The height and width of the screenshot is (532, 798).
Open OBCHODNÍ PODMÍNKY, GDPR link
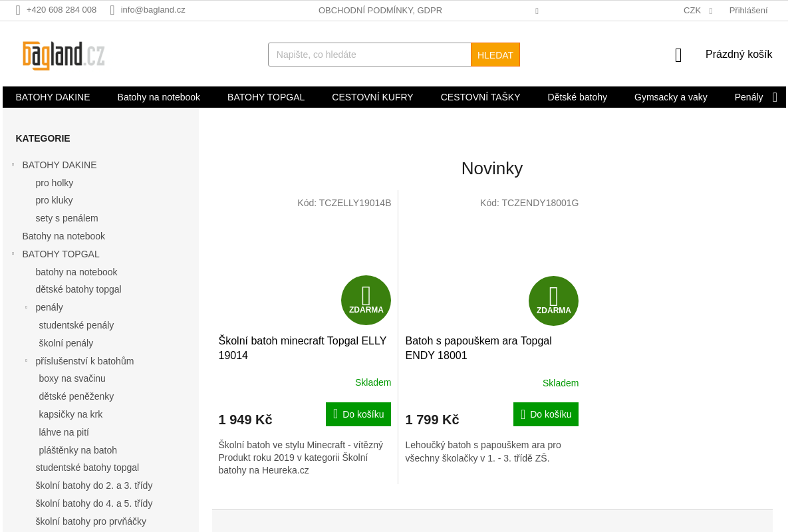(380, 11)
